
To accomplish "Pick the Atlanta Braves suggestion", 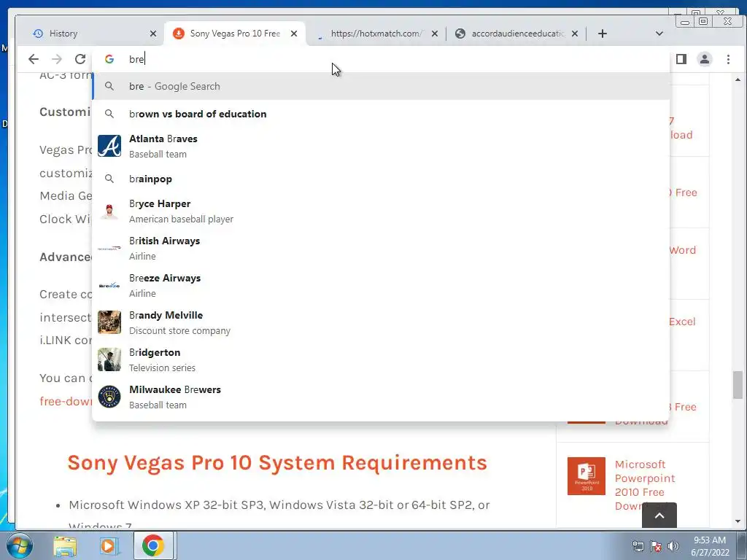I will click(381, 146).
